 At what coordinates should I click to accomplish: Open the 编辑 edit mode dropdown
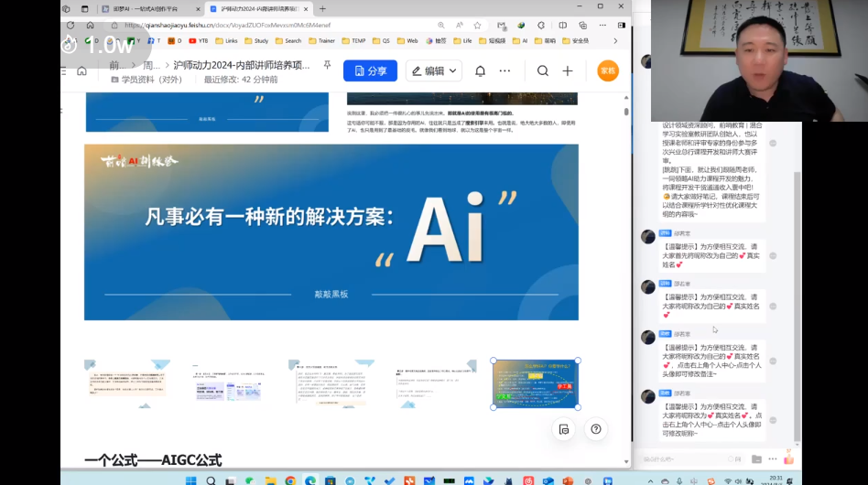[x=434, y=70]
